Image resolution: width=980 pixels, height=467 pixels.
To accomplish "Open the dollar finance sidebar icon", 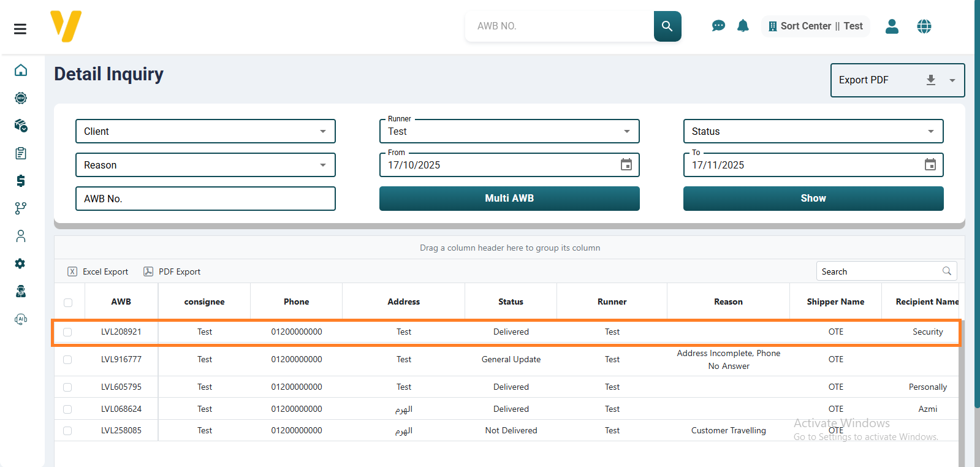I will pyautogui.click(x=21, y=181).
